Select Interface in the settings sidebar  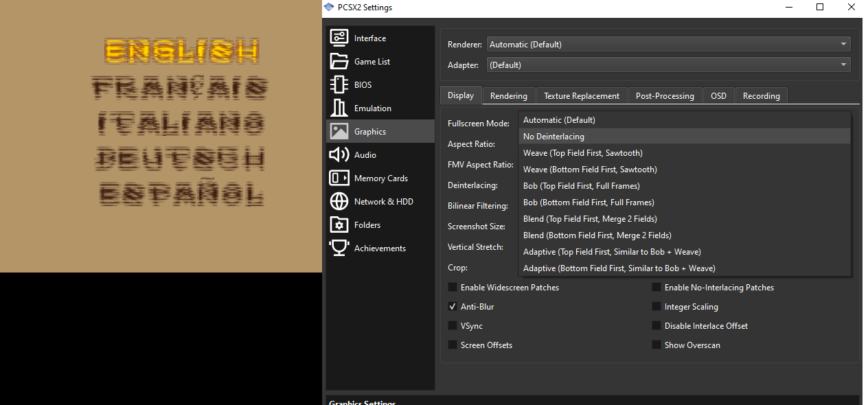point(380,38)
